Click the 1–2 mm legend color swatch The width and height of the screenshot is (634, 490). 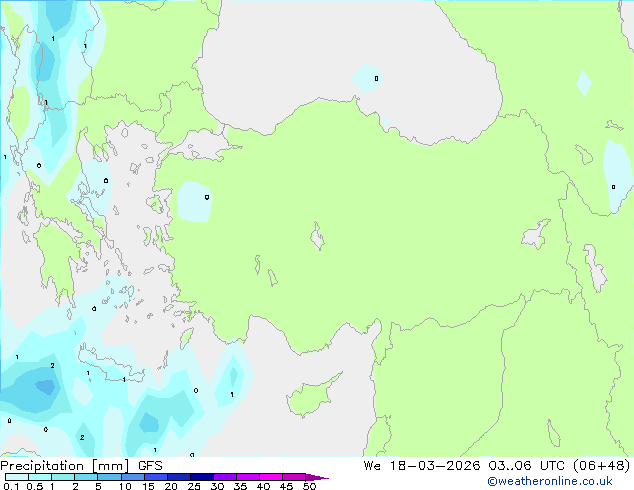tap(63, 477)
